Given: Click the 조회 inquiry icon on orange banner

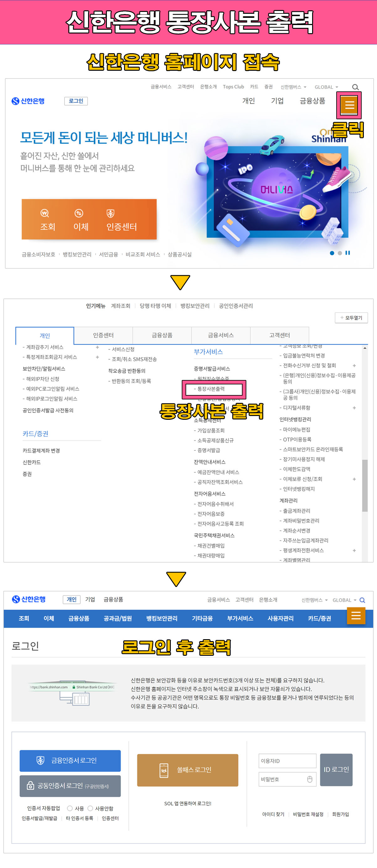Looking at the screenshot, I should click(45, 213).
